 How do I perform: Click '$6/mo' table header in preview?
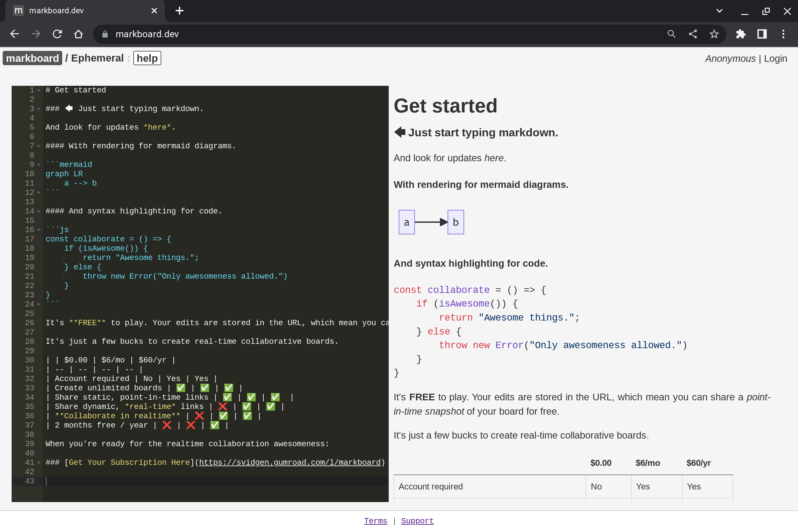(x=648, y=463)
